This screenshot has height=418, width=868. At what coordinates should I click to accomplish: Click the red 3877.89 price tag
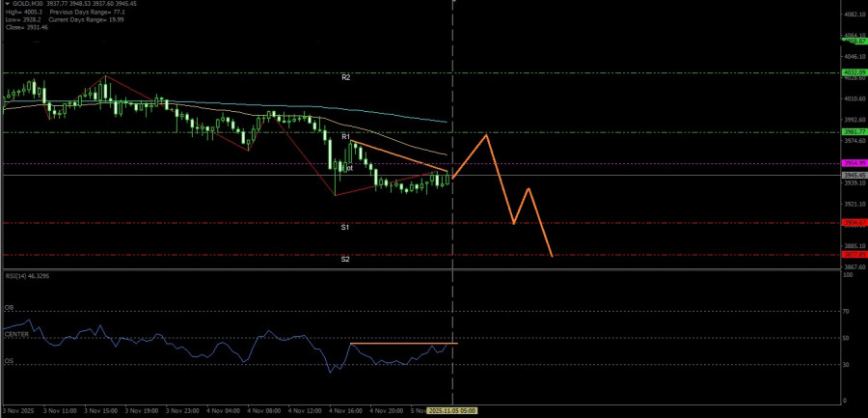point(854,255)
